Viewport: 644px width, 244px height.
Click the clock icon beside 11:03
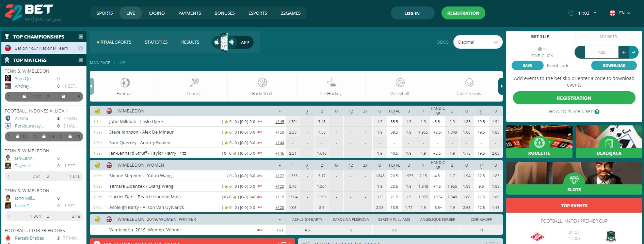coord(571,13)
